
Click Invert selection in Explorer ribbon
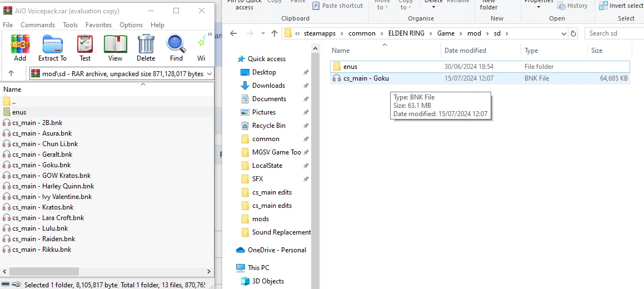(621, 6)
